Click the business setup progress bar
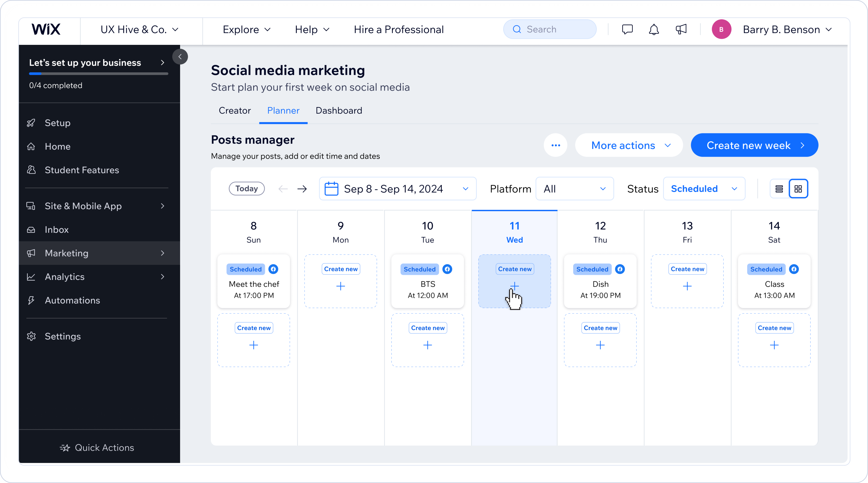This screenshot has width=868, height=483. [x=98, y=74]
